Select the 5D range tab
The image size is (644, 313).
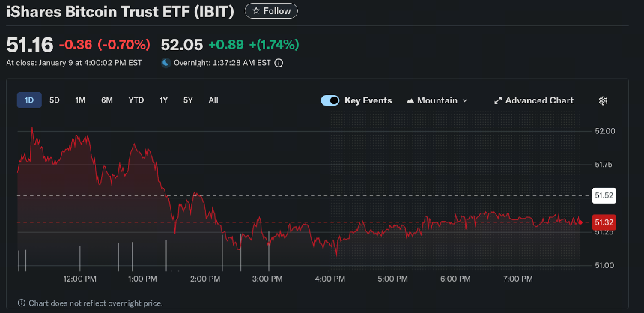(x=55, y=100)
